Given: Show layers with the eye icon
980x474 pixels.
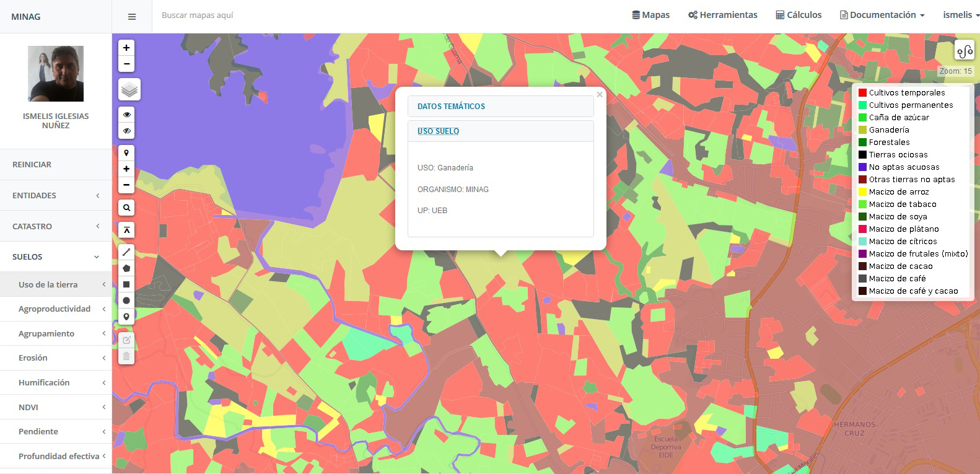Looking at the screenshot, I should click(126, 115).
